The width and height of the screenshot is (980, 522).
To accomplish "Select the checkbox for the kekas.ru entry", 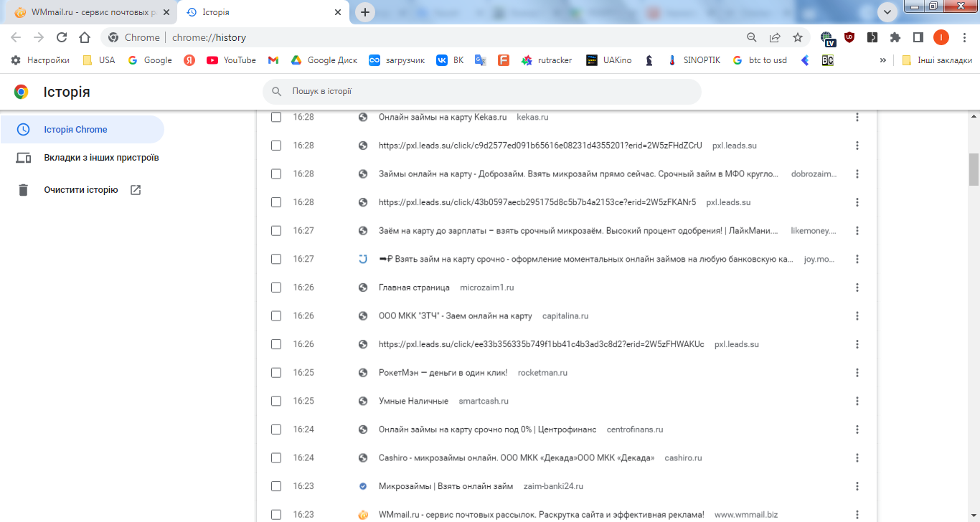I will (276, 117).
